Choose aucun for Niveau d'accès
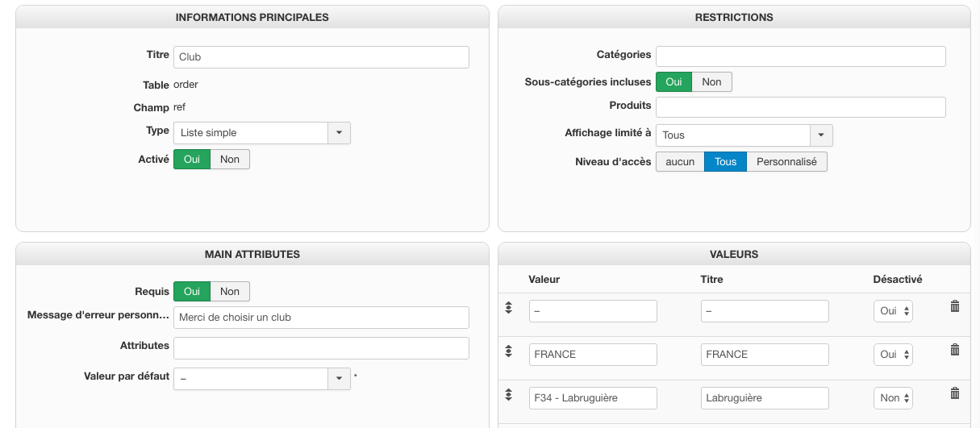 680,162
